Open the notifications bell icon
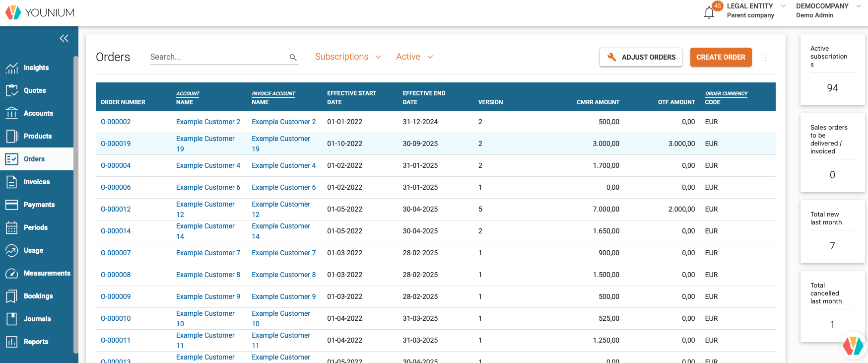The image size is (868, 363). [x=709, y=12]
